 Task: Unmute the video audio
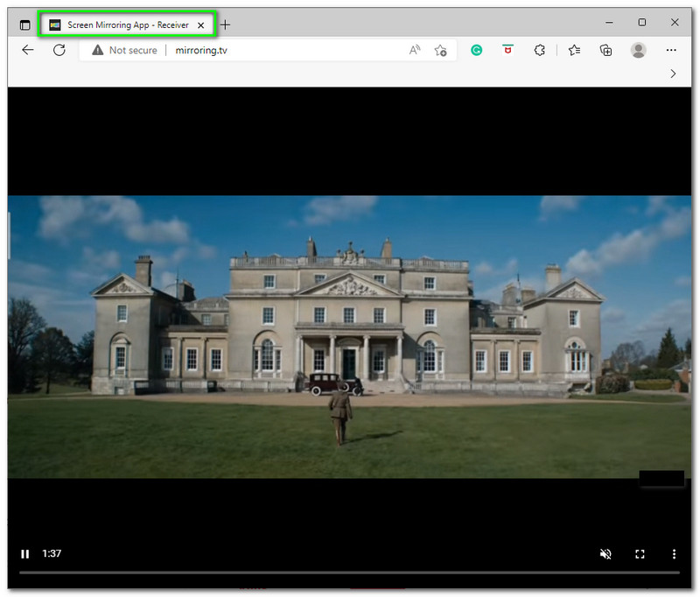pyautogui.click(x=605, y=554)
